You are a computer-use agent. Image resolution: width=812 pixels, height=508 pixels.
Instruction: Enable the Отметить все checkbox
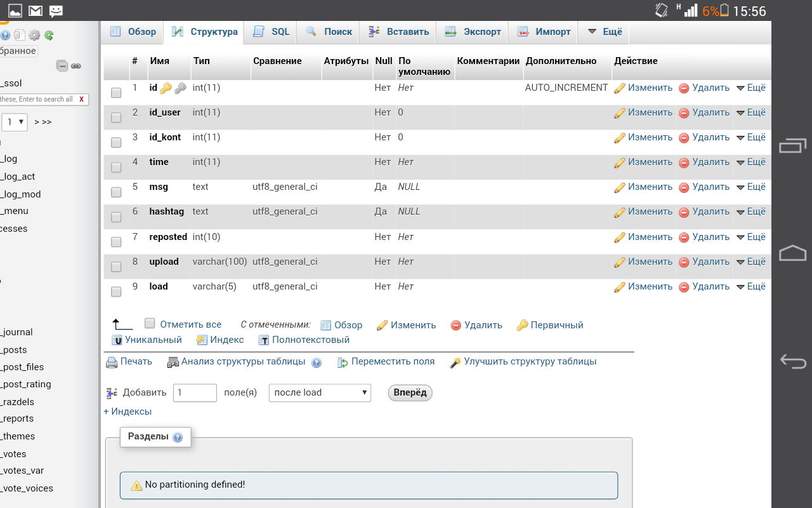coord(150,323)
